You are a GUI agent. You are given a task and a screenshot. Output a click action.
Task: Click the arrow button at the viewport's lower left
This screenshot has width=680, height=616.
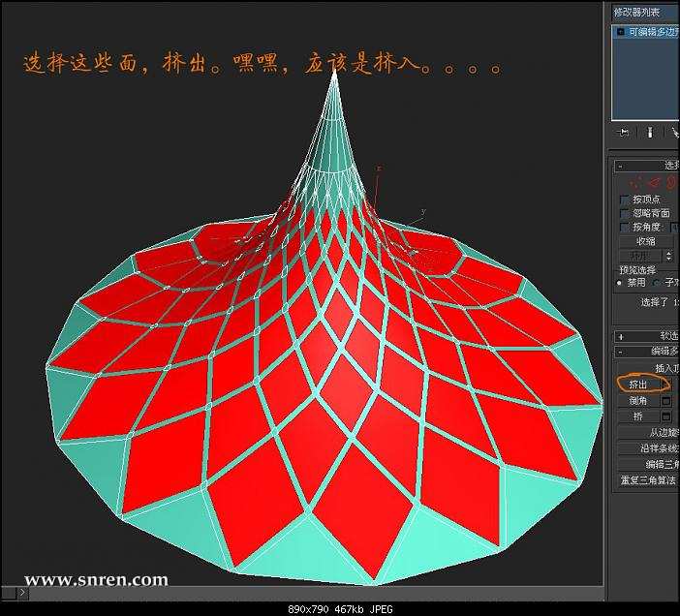point(23,592)
